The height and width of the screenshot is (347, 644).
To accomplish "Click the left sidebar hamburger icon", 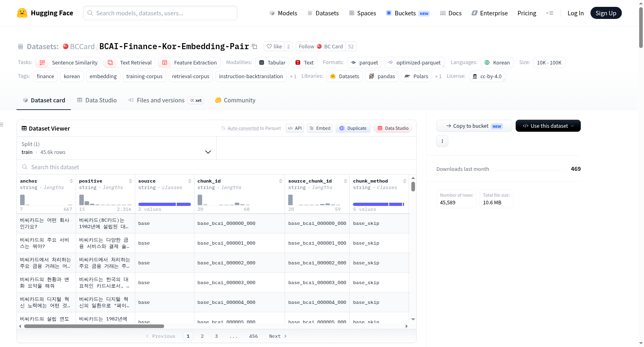I will pyautogui.click(x=2, y=125).
